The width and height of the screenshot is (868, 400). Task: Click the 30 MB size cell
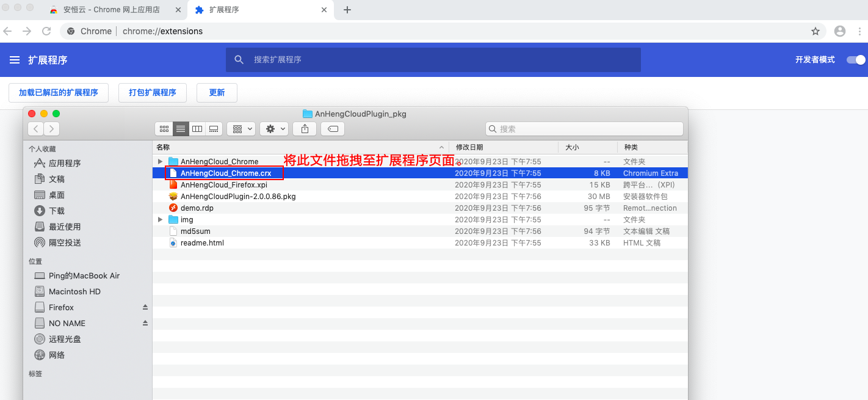pyautogui.click(x=599, y=196)
